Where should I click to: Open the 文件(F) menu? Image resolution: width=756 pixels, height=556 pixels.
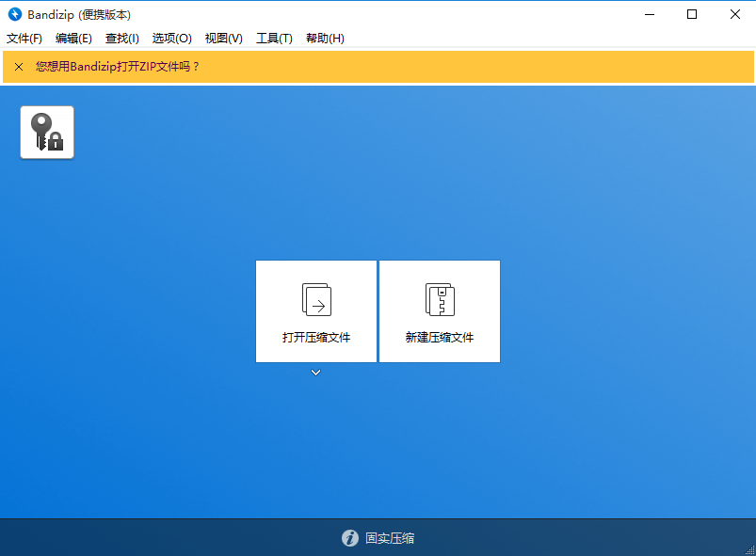coord(24,39)
